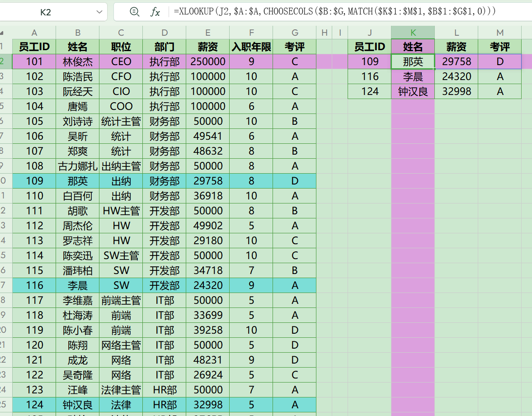Click lookup ID 124 in column J
This screenshot has width=532, height=416.
point(369,91)
